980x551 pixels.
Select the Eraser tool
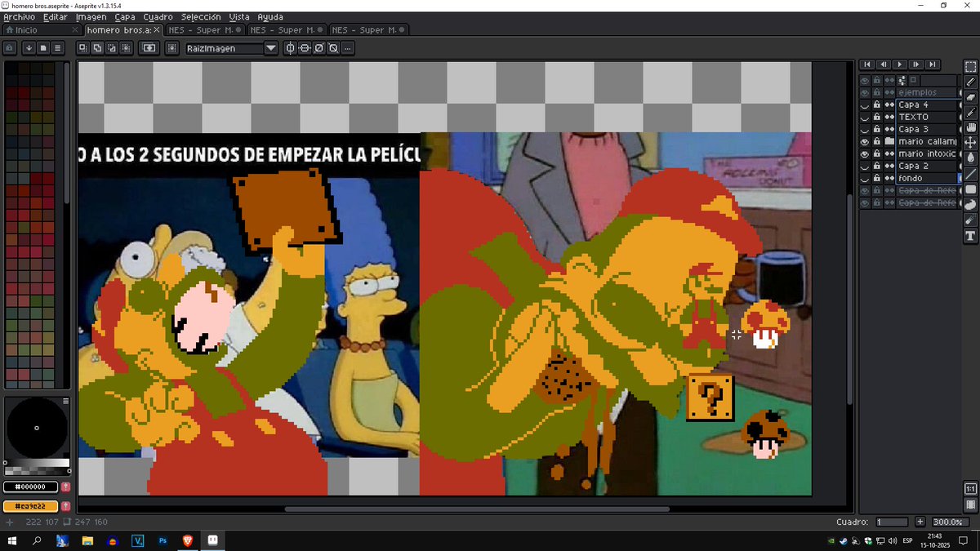tap(970, 97)
